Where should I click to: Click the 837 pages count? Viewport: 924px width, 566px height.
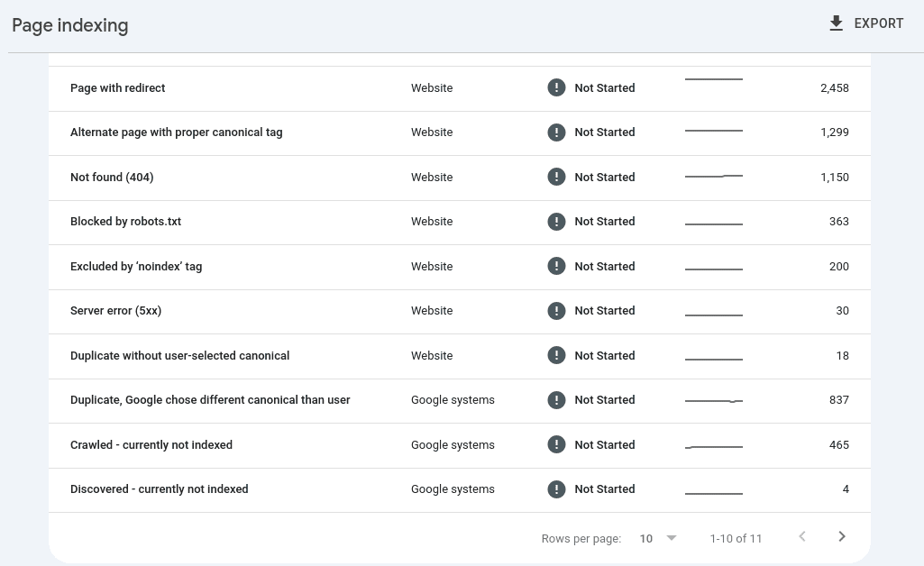click(839, 400)
